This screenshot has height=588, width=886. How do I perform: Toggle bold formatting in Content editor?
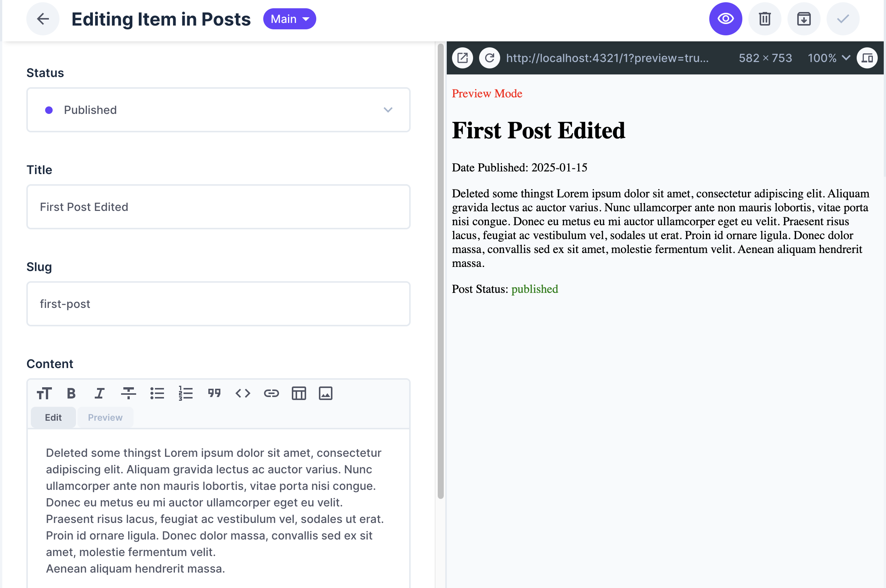[71, 393]
